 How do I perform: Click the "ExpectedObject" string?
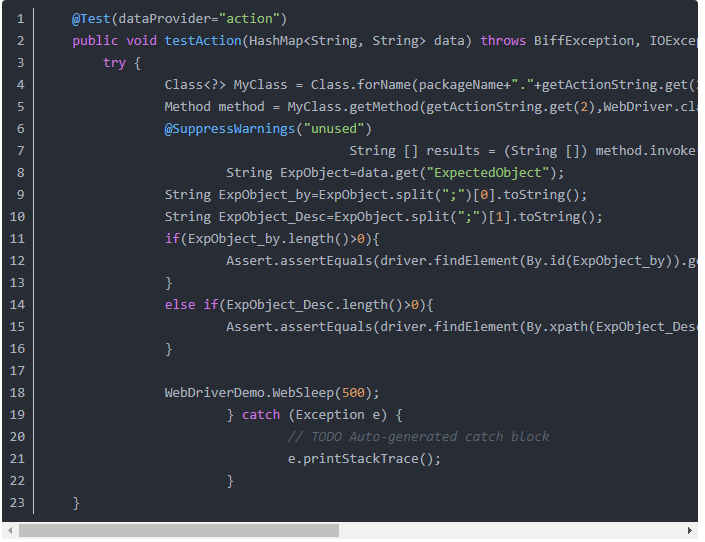[491, 173]
